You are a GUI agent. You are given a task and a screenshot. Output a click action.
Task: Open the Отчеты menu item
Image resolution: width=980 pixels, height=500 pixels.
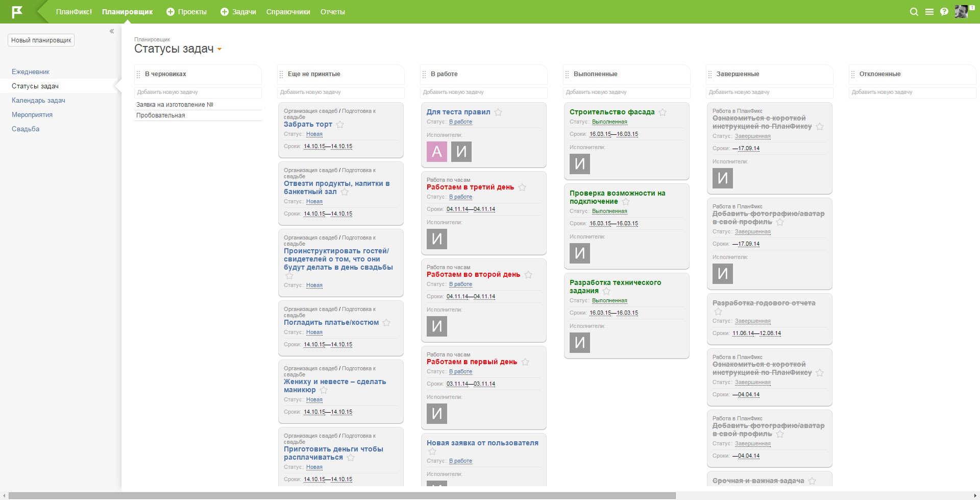tap(332, 12)
